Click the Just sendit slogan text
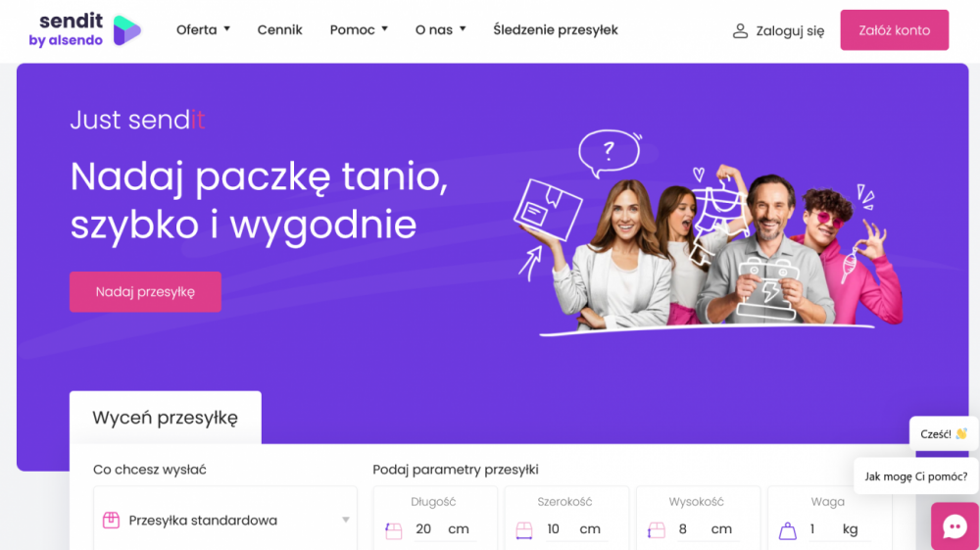Screen dimensions: 980x550 click(137, 120)
